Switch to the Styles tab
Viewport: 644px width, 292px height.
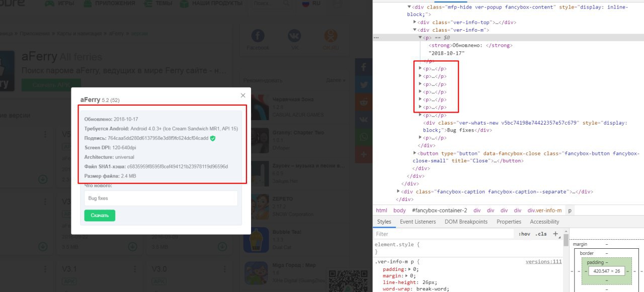coord(384,222)
